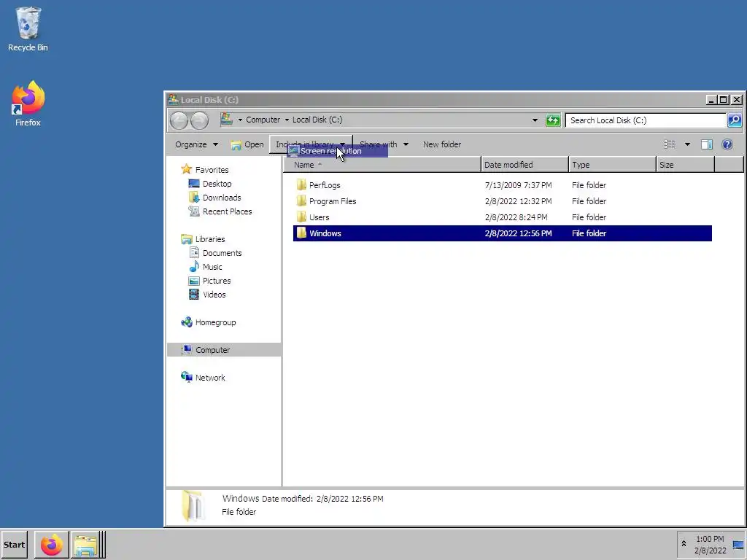Click Open in the toolbar

coord(247,144)
